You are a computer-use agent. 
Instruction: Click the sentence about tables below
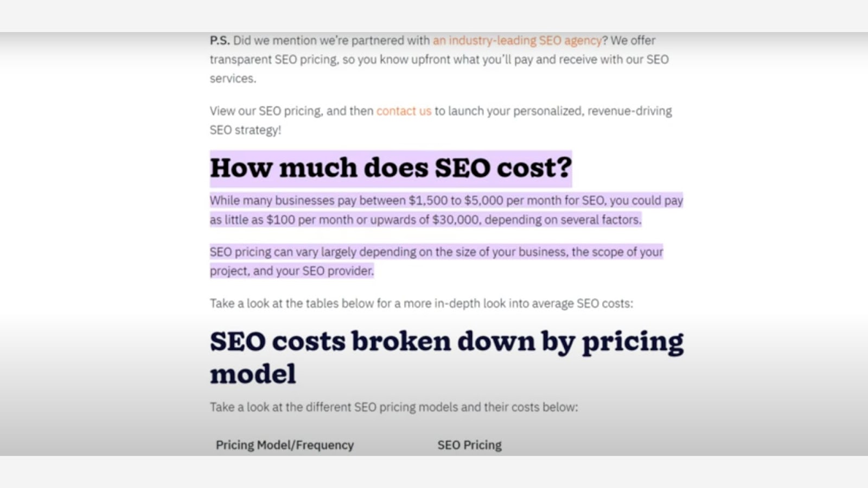(x=422, y=304)
